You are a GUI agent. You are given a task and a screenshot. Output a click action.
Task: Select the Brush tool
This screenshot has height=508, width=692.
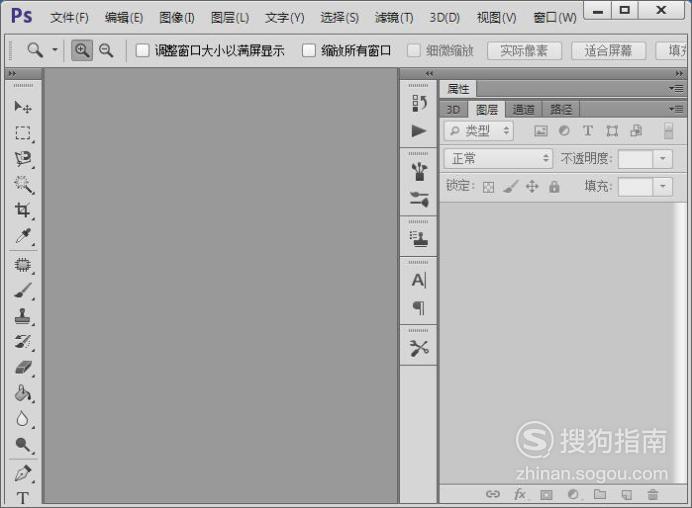tap(23, 290)
